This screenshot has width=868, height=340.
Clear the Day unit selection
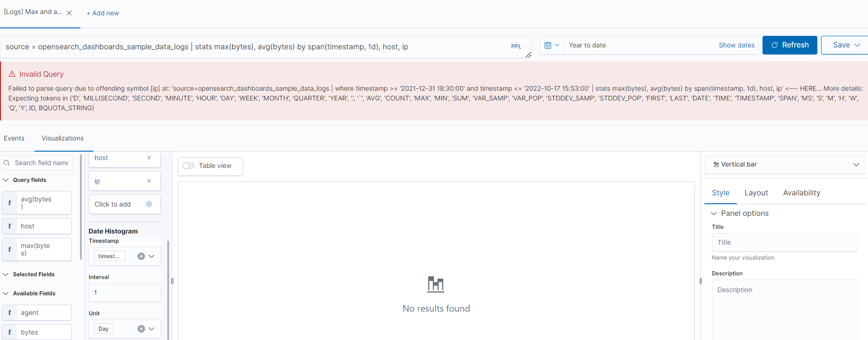pos(141,329)
